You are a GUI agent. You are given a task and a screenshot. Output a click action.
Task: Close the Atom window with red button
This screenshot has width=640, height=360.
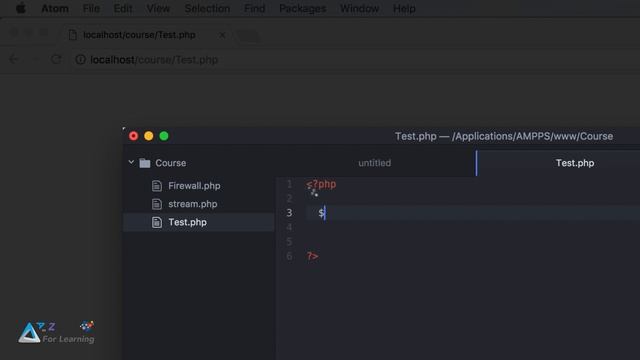(x=133, y=136)
